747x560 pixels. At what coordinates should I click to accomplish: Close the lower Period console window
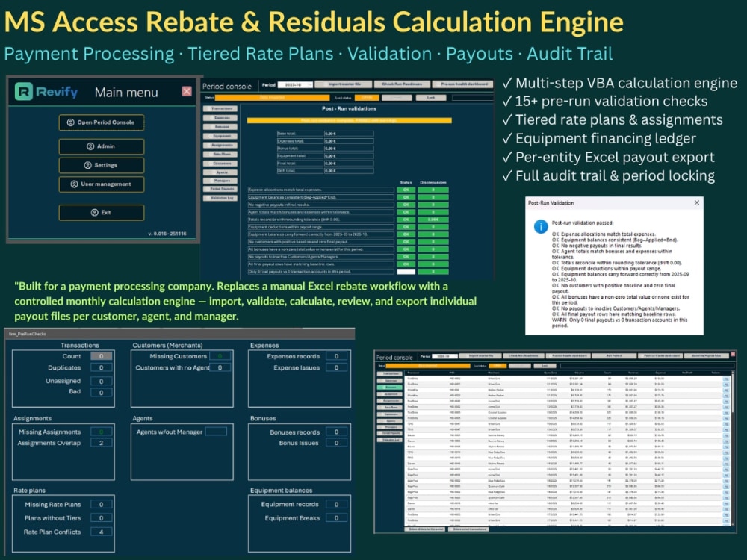click(733, 354)
